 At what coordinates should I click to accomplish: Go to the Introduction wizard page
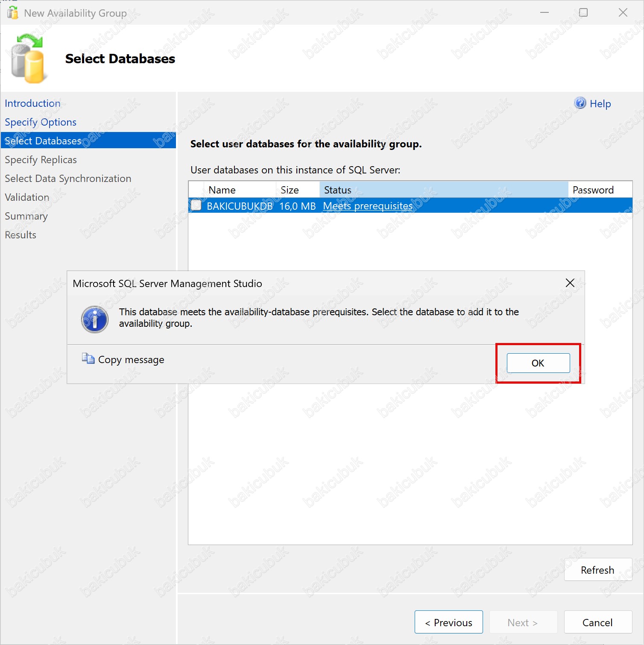(32, 103)
